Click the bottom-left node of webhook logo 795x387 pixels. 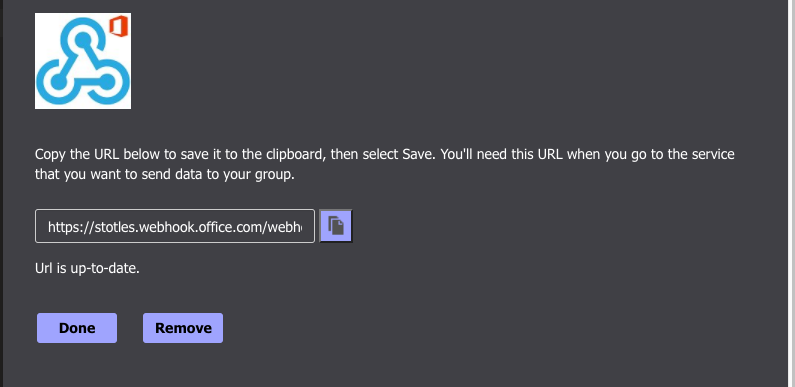point(59,81)
